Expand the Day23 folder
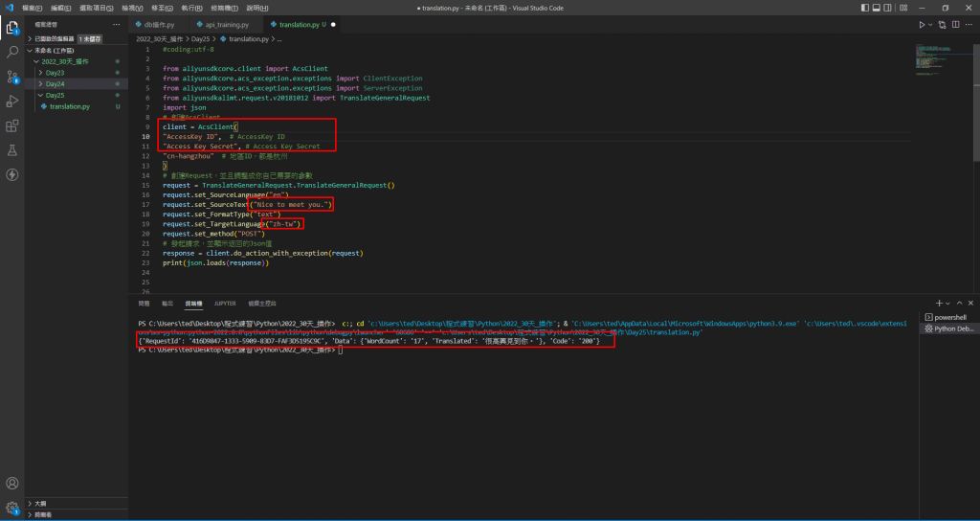980x521 pixels. pyautogui.click(x=77, y=73)
